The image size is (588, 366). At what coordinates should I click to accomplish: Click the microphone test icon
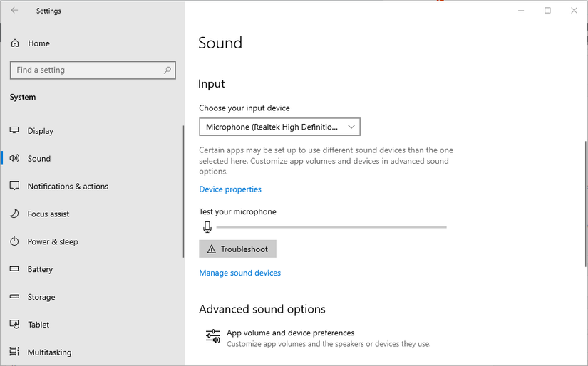click(x=207, y=226)
